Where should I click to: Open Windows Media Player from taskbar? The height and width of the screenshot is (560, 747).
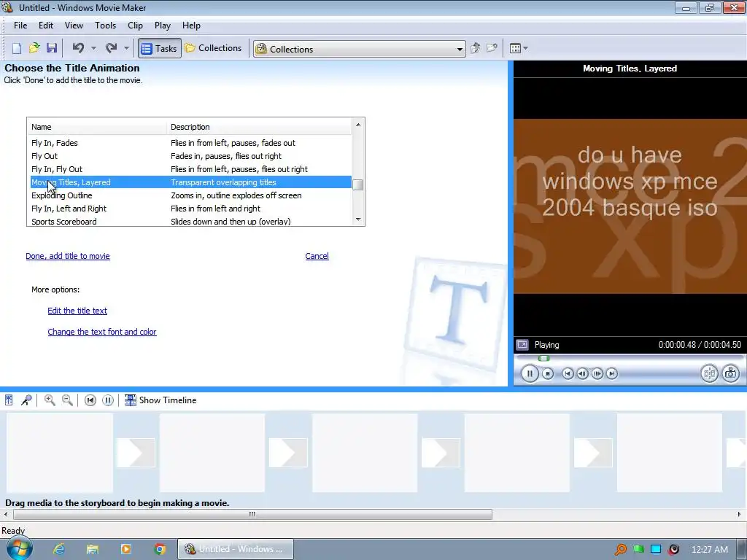click(x=126, y=549)
